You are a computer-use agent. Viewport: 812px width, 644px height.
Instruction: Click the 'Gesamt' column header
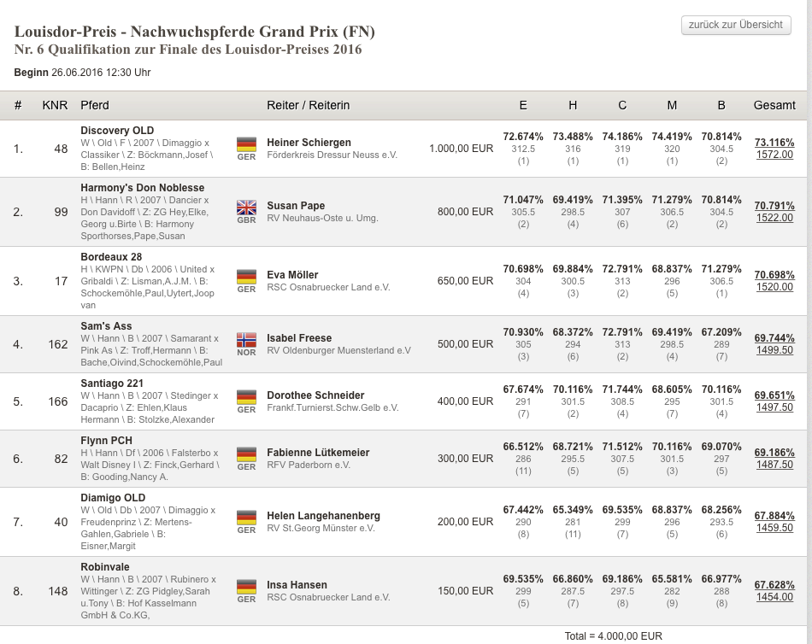tap(774, 105)
